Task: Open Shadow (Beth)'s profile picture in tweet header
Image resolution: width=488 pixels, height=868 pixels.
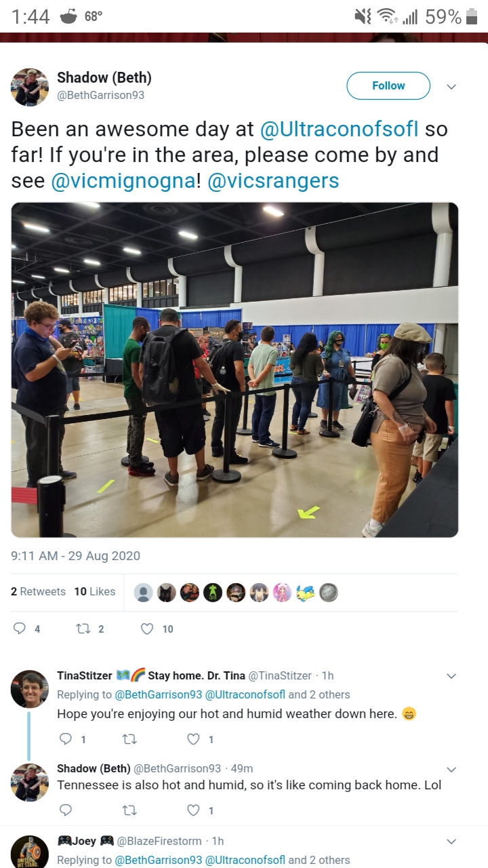Action: point(29,87)
